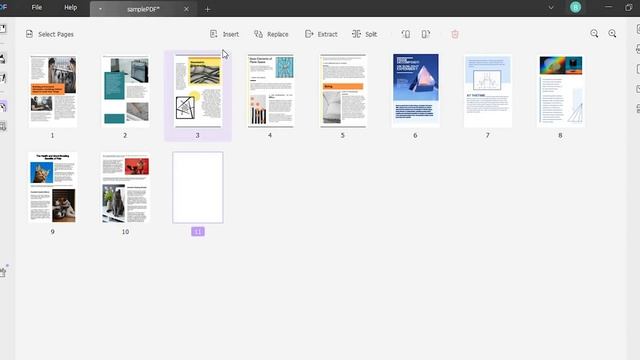Screen dimensions: 640x360
Task: Rotate page counterclockwise icon
Action: point(406,34)
